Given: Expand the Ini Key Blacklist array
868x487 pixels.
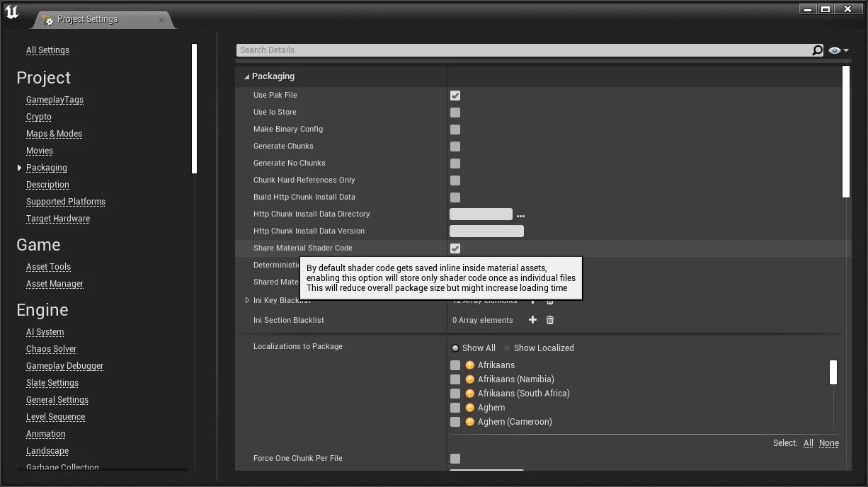Looking at the screenshot, I should click(247, 301).
